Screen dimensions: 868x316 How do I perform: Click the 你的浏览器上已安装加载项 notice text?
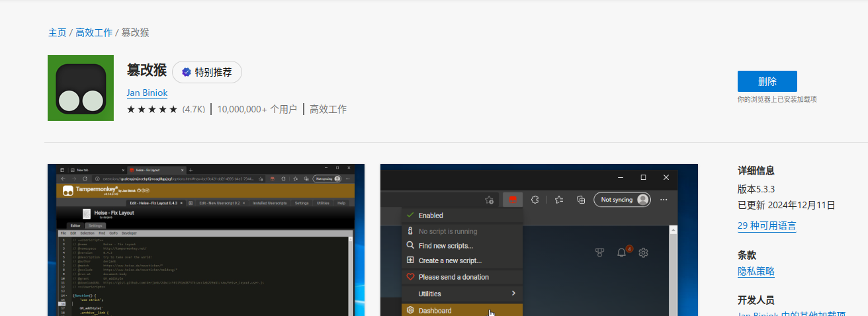pos(777,99)
